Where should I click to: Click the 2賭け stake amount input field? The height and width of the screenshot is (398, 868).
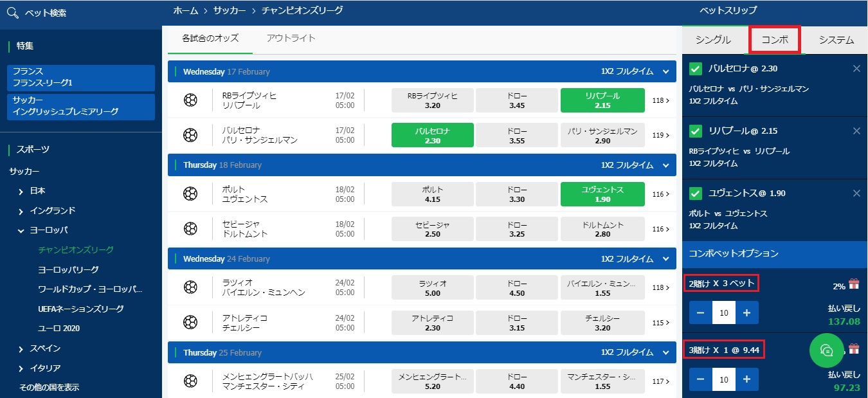coord(723,313)
